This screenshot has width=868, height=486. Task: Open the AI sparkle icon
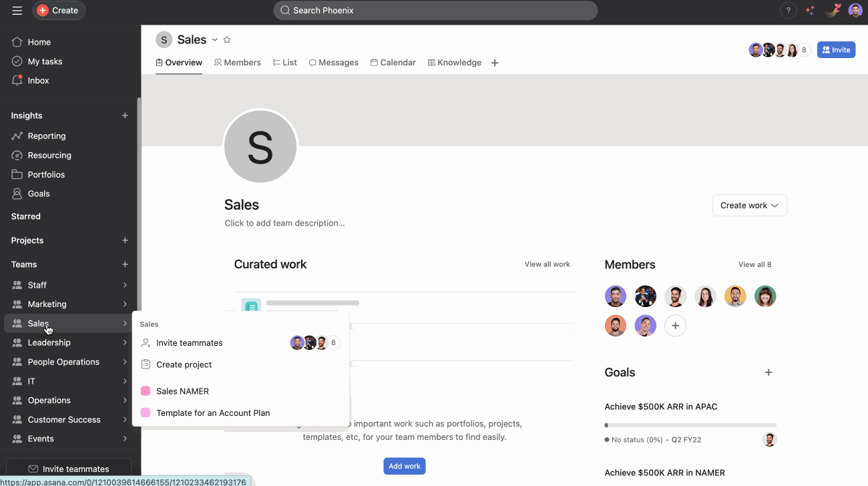[810, 10]
